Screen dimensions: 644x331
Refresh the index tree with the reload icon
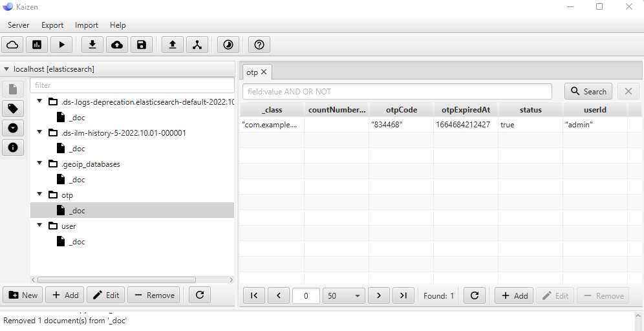coord(200,295)
